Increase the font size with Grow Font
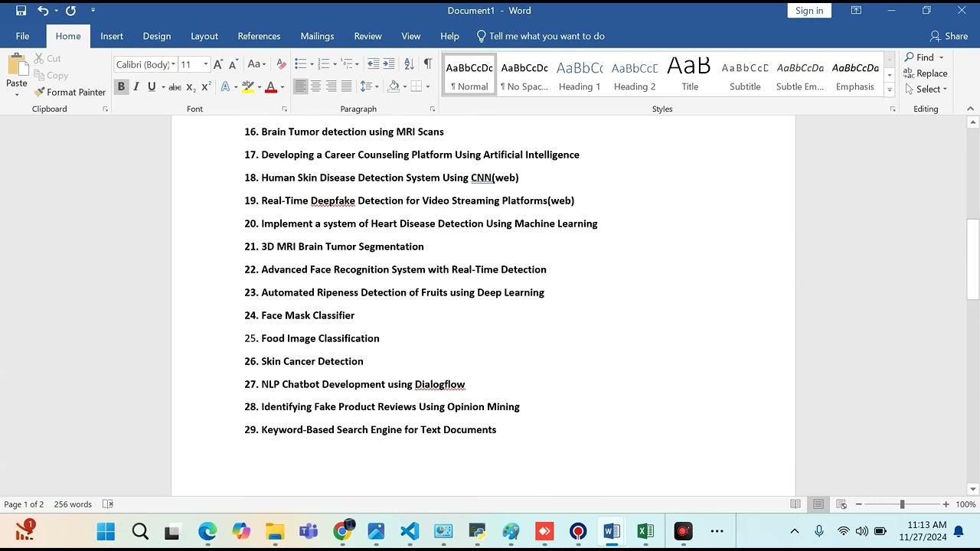980x551 pixels. click(218, 64)
